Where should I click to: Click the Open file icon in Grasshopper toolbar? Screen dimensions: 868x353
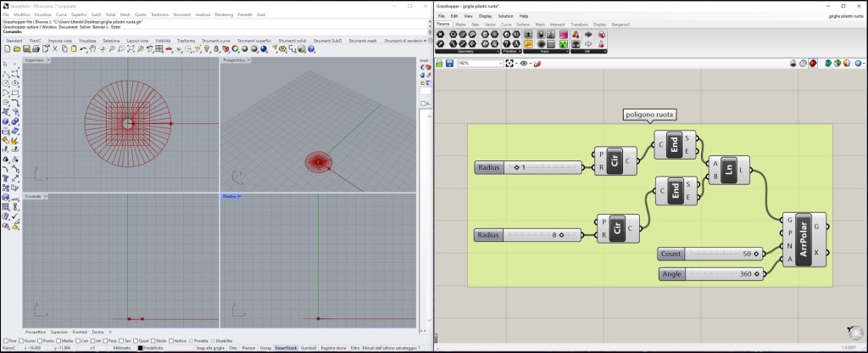tap(441, 63)
